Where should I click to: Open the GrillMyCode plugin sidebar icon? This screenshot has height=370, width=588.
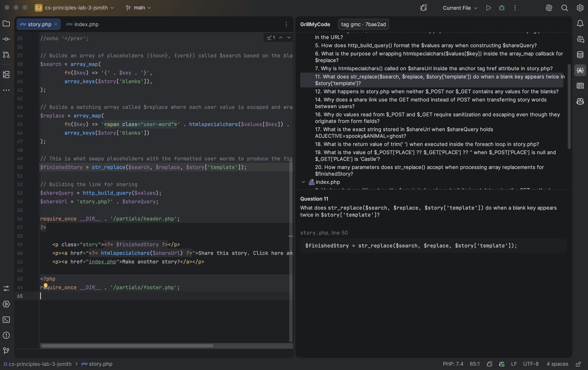pyautogui.click(x=580, y=70)
